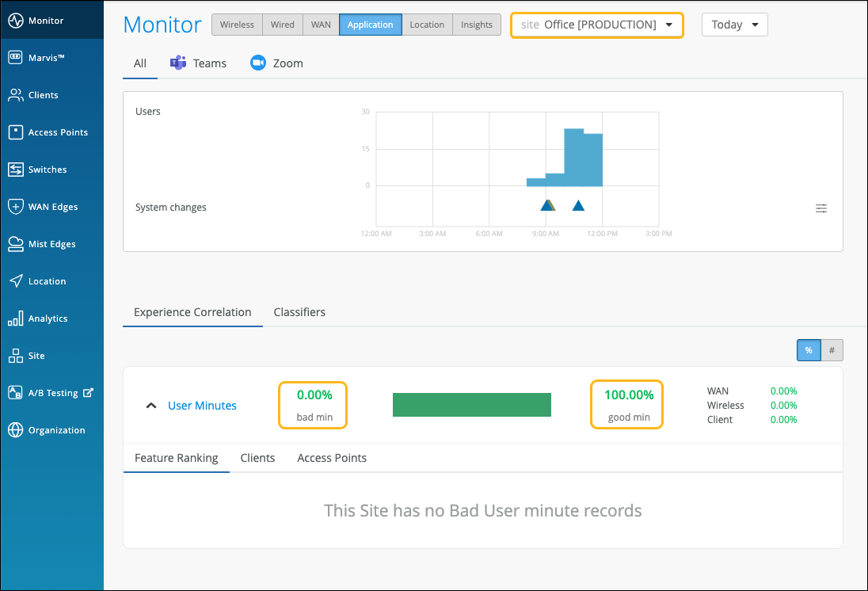Click the chart settings filter icon
Viewport: 868px width, 591px height.
tap(821, 208)
